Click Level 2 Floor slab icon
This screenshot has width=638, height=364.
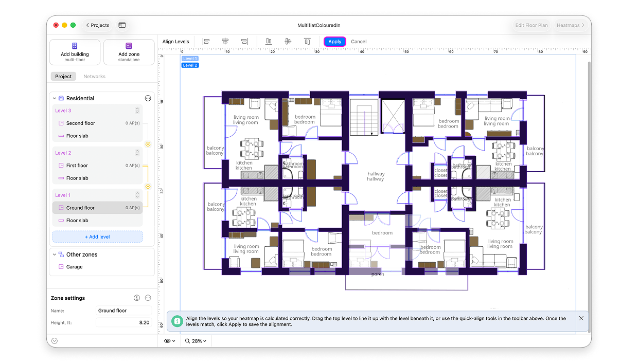61,178
